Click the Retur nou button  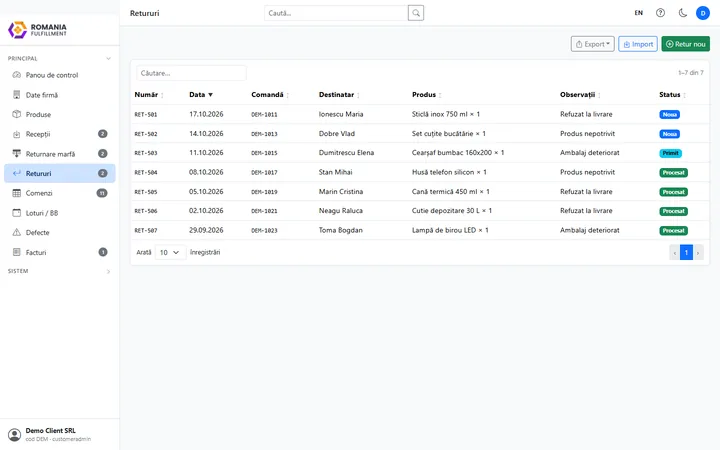coord(686,44)
